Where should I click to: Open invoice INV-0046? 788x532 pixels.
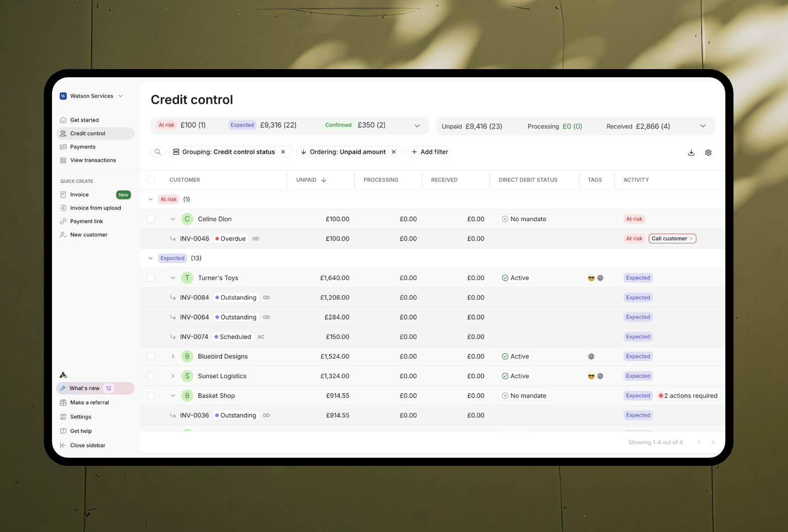(x=194, y=239)
